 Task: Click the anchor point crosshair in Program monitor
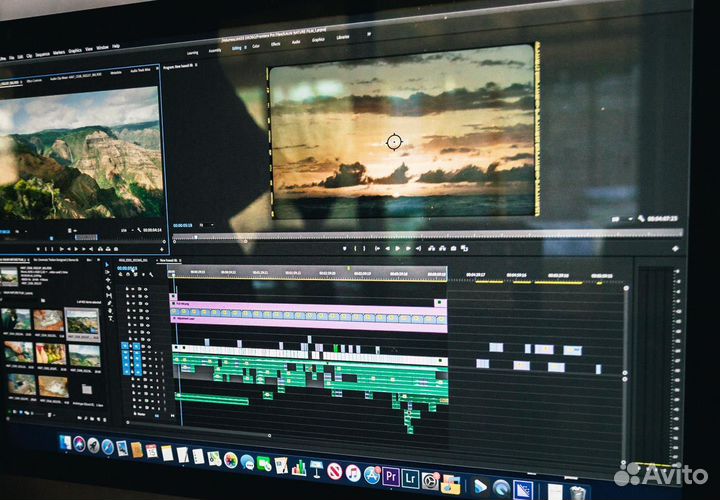[394, 142]
